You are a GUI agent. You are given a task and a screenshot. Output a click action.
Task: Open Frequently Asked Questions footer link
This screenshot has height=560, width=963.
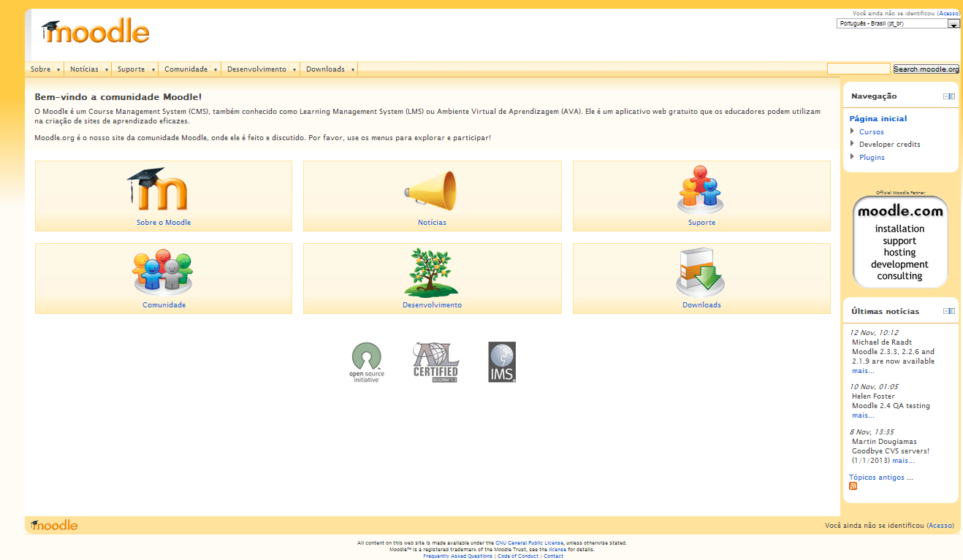(x=457, y=556)
